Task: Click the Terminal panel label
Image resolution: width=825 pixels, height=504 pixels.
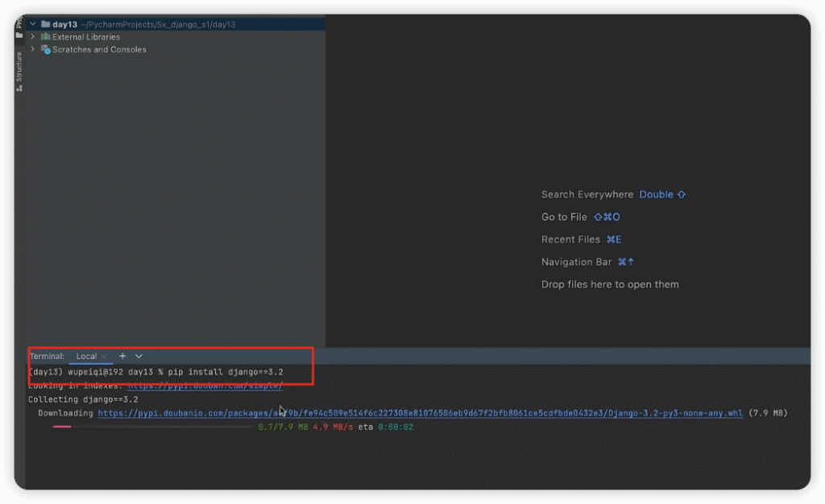Action: click(47, 356)
